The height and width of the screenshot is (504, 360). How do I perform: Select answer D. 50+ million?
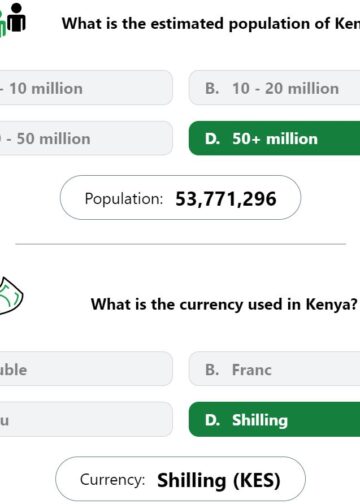click(x=274, y=138)
